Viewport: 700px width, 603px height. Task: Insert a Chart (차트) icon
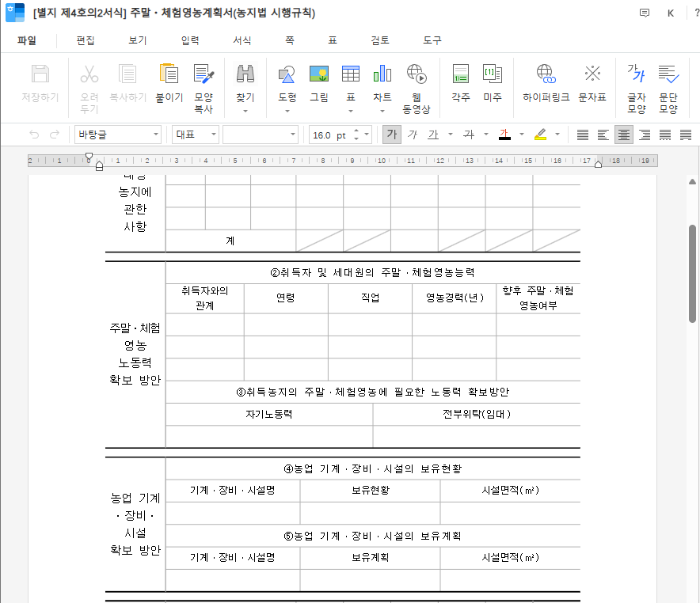(382, 74)
